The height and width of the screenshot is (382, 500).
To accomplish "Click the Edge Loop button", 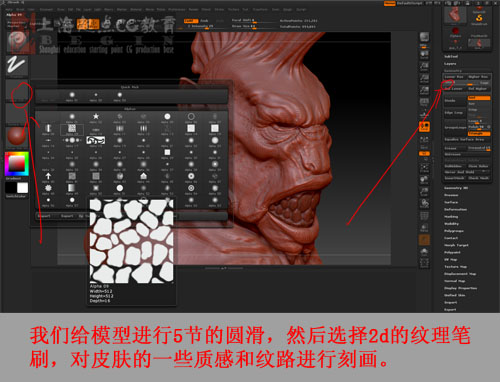I will 455,113.
